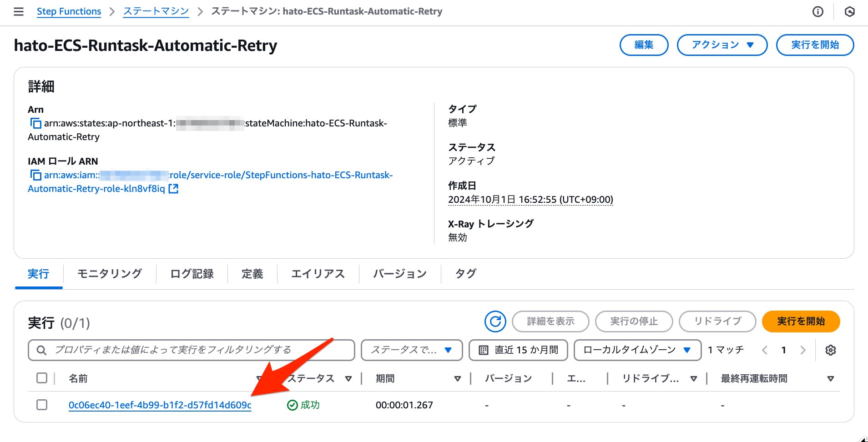This screenshot has width=868, height=442.
Task: Click the orange 実行を開始 button
Action: [801, 321]
